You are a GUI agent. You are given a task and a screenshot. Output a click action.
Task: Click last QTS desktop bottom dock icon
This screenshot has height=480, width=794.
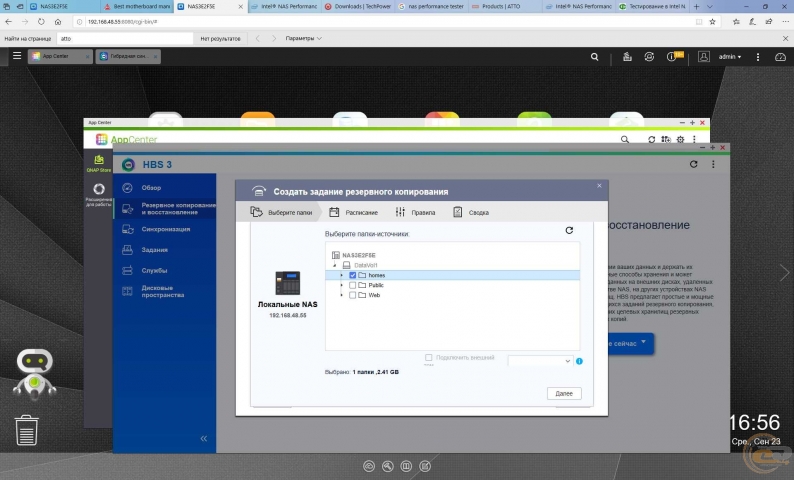tap(425, 466)
